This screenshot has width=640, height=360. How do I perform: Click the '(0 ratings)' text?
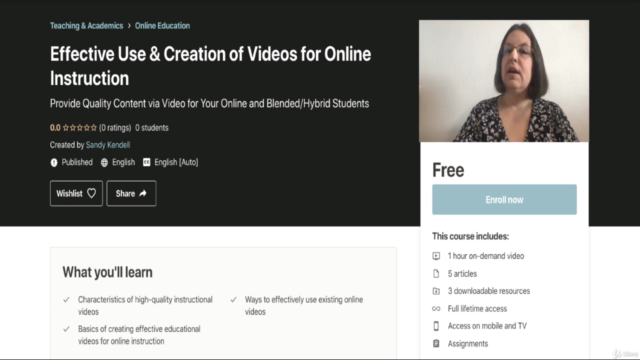coord(115,128)
